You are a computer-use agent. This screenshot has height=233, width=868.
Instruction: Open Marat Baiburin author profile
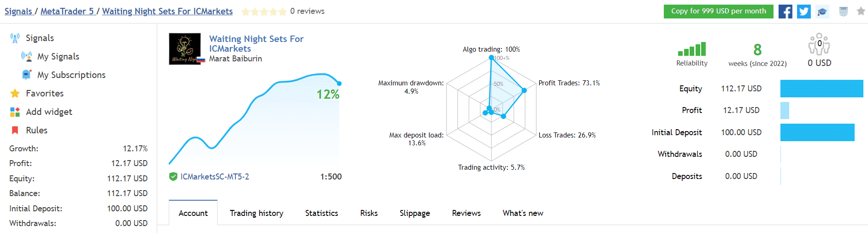point(236,59)
